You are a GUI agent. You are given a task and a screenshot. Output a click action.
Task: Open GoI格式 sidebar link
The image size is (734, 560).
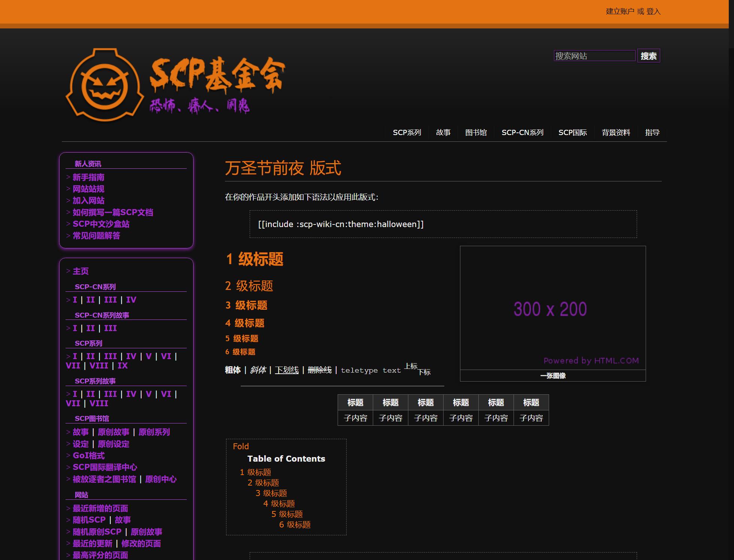[x=88, y=456]
